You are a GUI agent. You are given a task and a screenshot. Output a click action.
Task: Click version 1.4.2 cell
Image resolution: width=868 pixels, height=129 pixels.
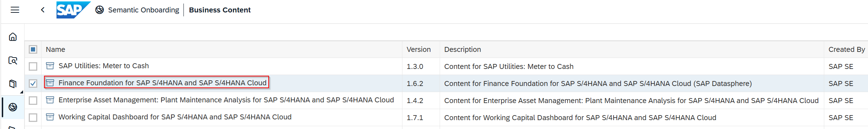(415, 101)
